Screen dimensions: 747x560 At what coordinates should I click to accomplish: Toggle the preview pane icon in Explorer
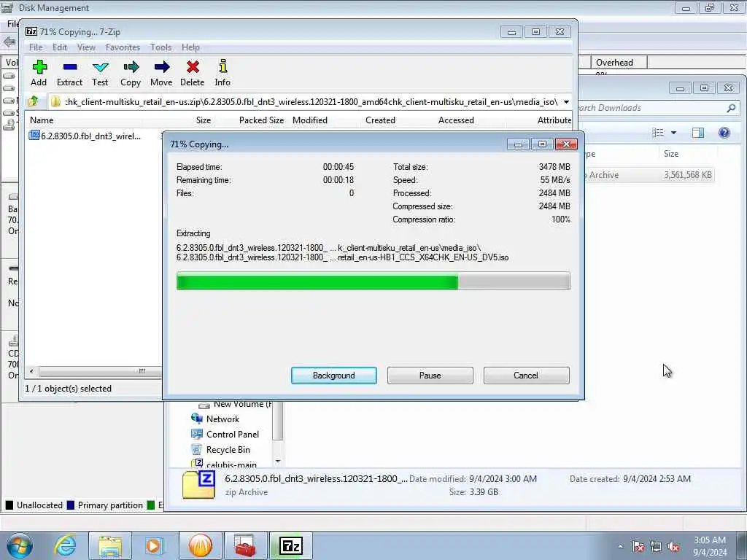pyautogui.click(x=698, y=133)
